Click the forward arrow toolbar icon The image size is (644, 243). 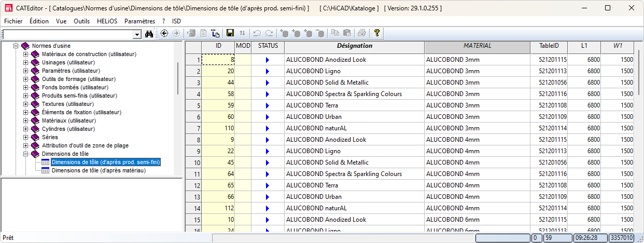click(176, 33)
